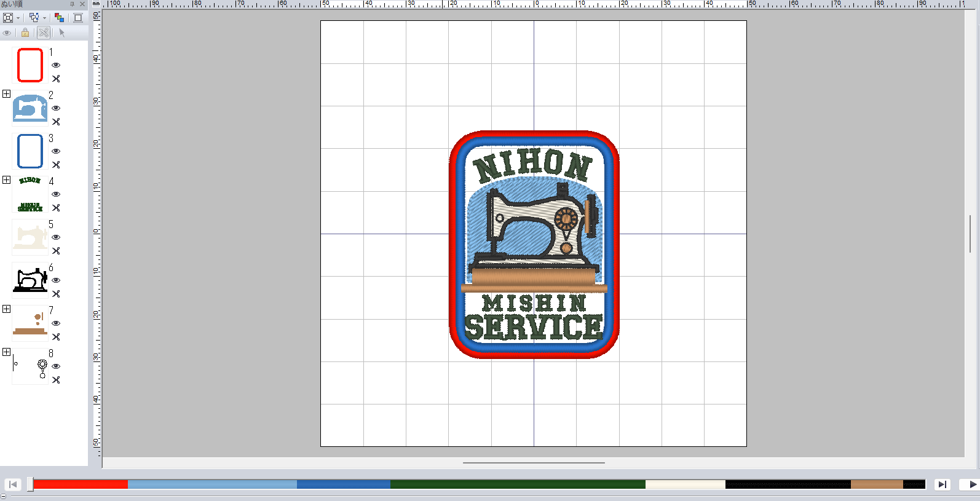Click the zoom-to-fit icon in sewing order panel
Image resolution: width=980 pixels, height=501 pixels.
(8, 18)
